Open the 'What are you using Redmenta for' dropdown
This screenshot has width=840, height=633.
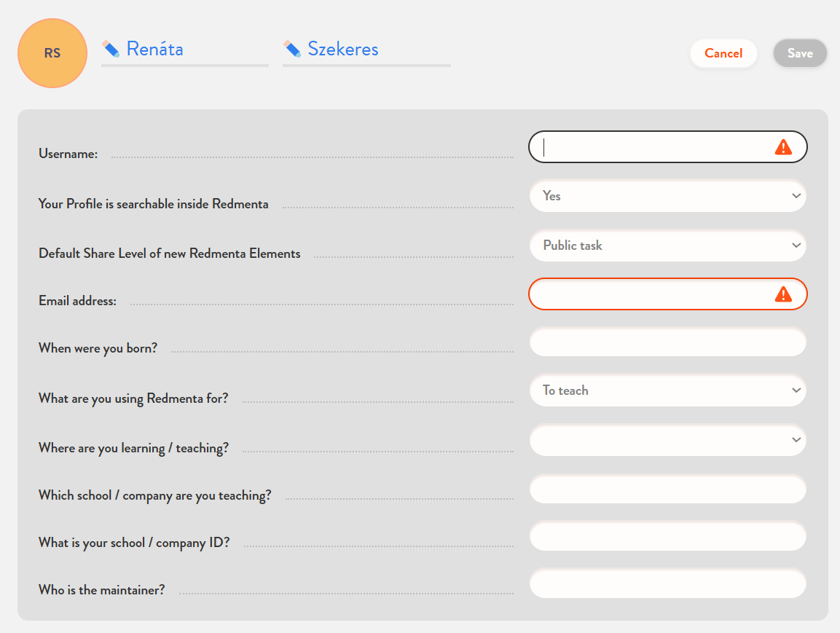click(x=667, y=390)
